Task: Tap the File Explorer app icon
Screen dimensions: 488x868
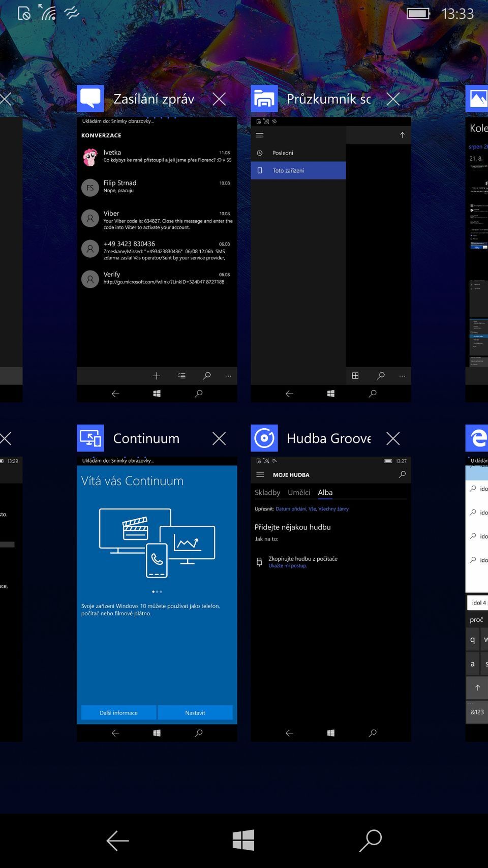Action: tap(264, 99)
